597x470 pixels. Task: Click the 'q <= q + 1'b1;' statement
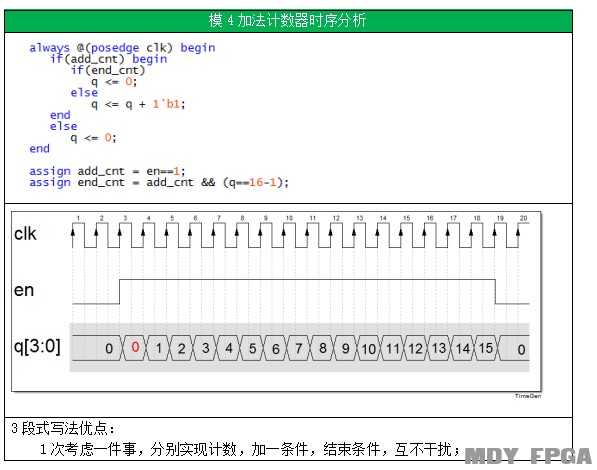tap(138, 104)
